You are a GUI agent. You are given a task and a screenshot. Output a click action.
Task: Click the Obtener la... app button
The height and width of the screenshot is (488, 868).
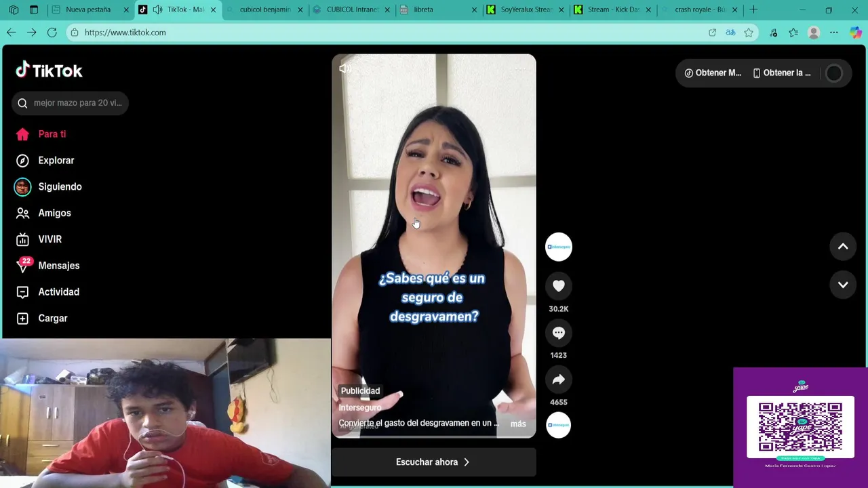(x=781, y=73)
